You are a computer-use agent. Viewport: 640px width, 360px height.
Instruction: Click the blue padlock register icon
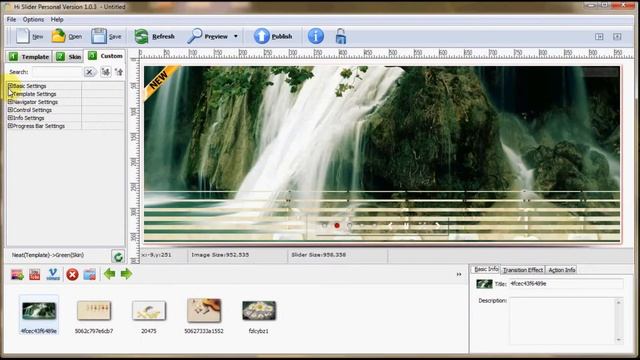[341, 36]
